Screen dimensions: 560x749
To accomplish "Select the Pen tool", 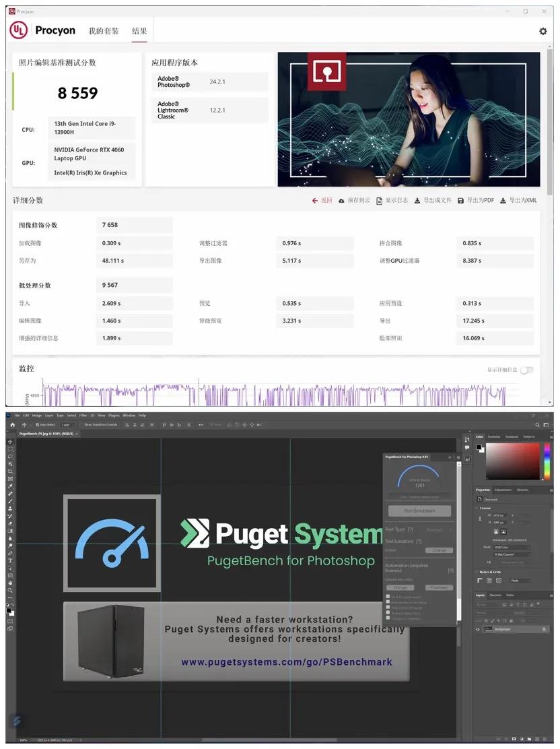I will [10, 553].
